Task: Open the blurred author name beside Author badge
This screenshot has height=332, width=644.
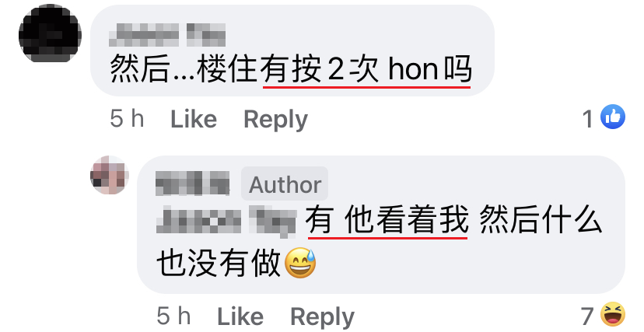Action: click(x=193, y=183)
